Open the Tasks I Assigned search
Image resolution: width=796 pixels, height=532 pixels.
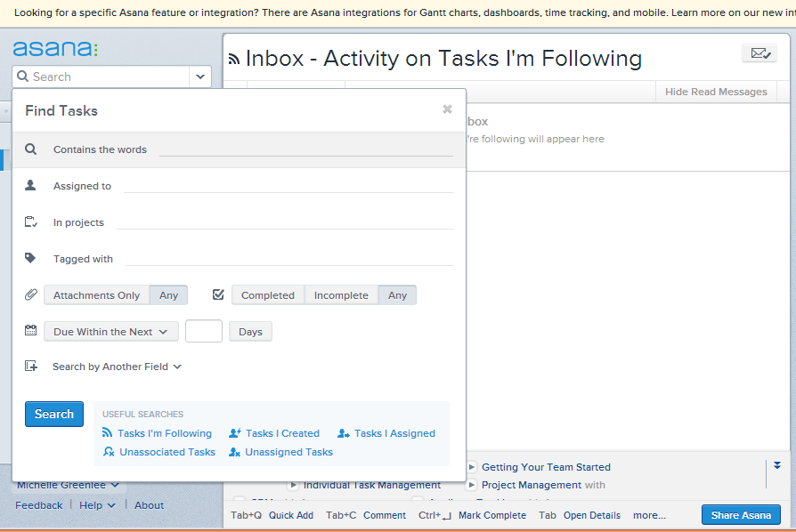click(395, 433)
